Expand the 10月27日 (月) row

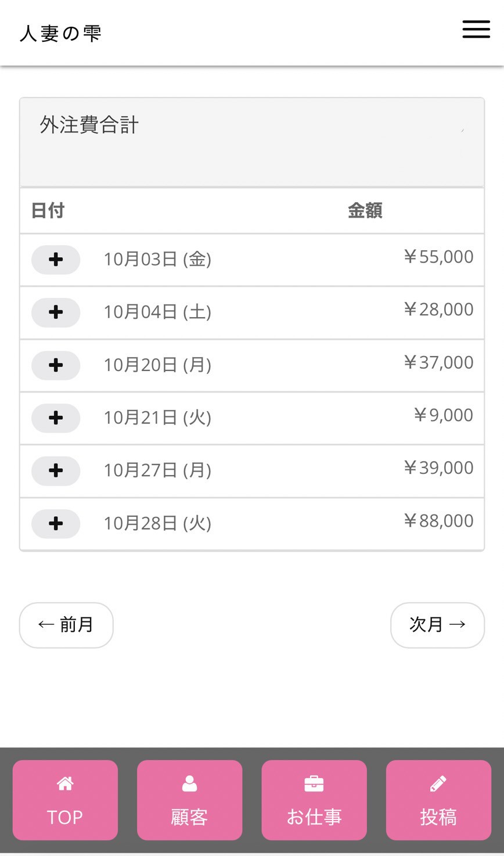[x=56, y=470]
